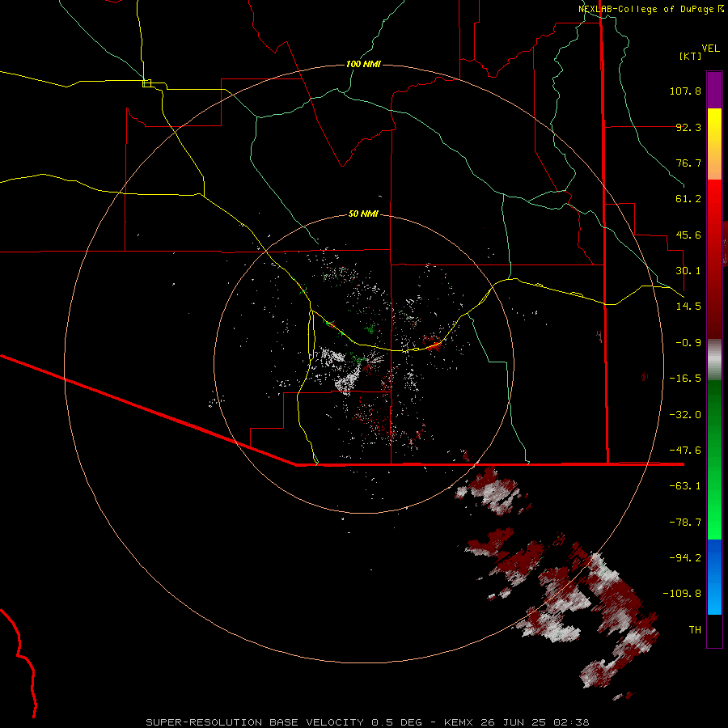
Task: Pick the green segment of the velocity scale
Action: tap(714, 459)
